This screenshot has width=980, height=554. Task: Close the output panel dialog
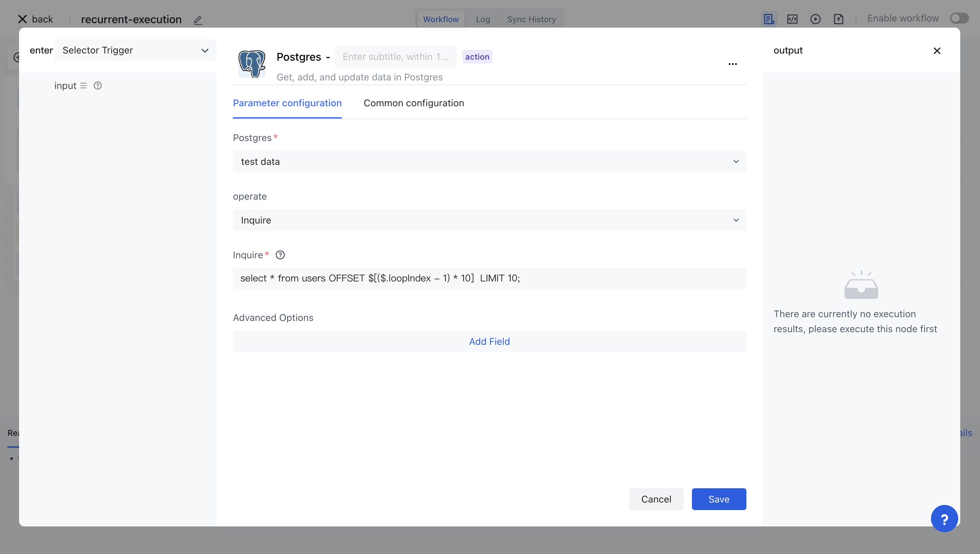pos(937,51)
